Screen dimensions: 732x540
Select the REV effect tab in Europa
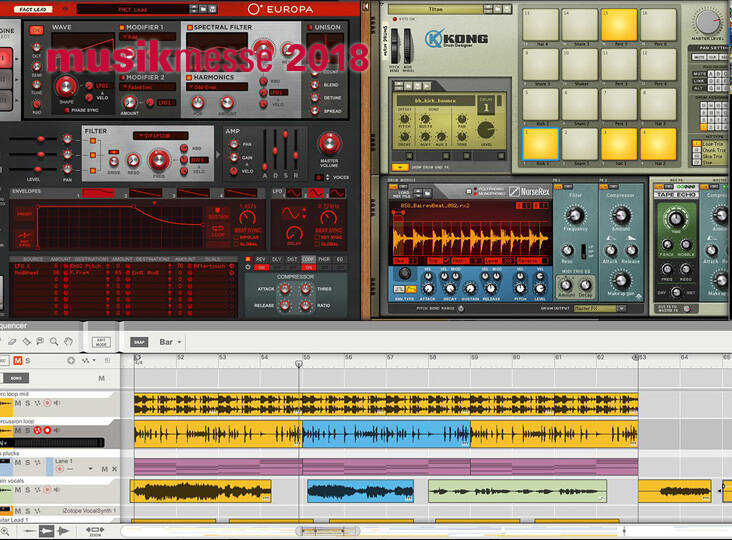tap(261, 259)
